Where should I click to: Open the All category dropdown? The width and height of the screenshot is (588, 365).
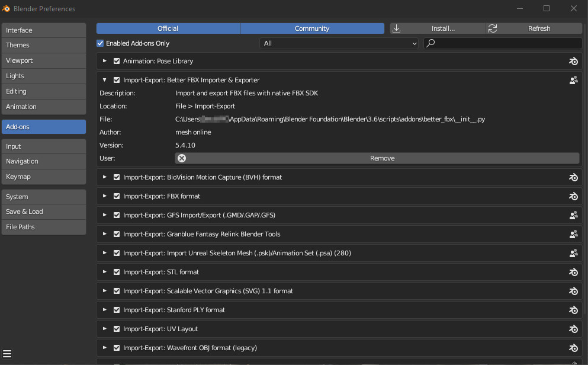pyautogui.click(x=339, y=43)
